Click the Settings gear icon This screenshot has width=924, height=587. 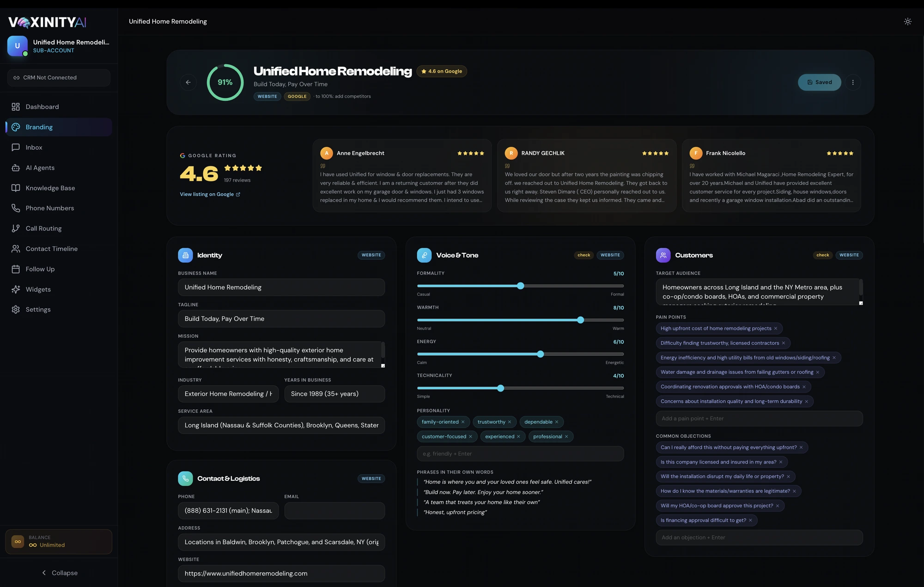pos(16,310)
